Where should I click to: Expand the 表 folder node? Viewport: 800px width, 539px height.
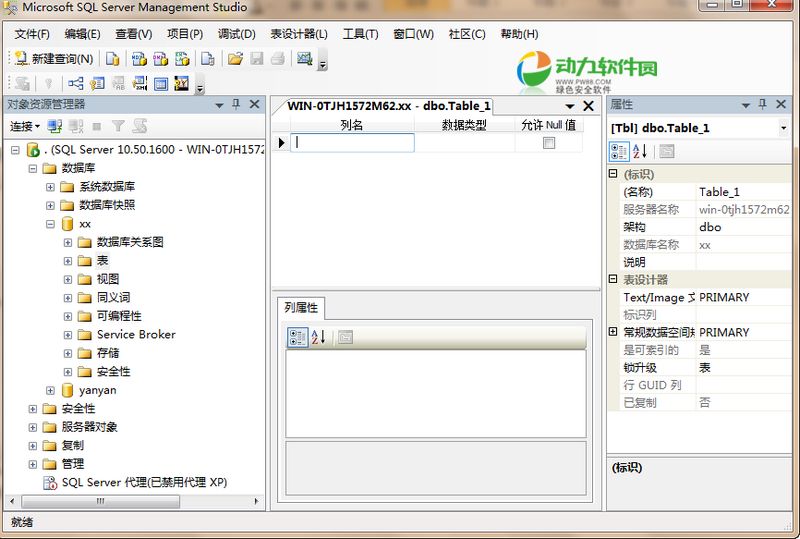[68, 261]
